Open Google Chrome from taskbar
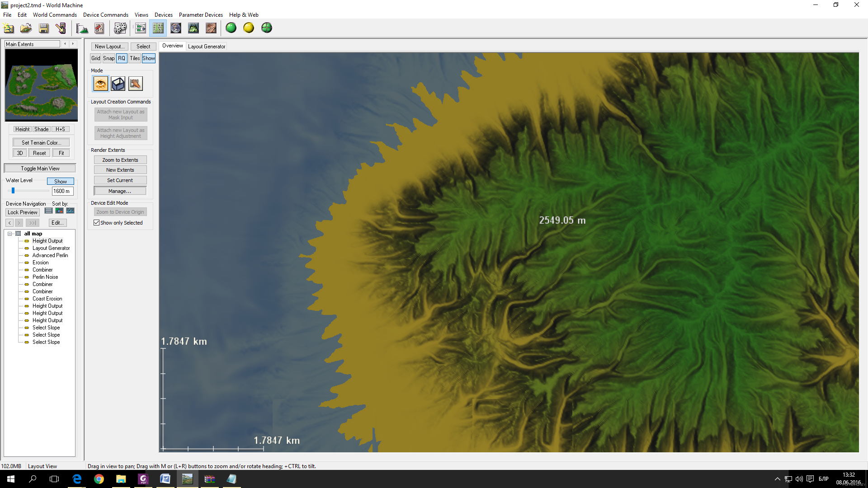 pos(99,479)
